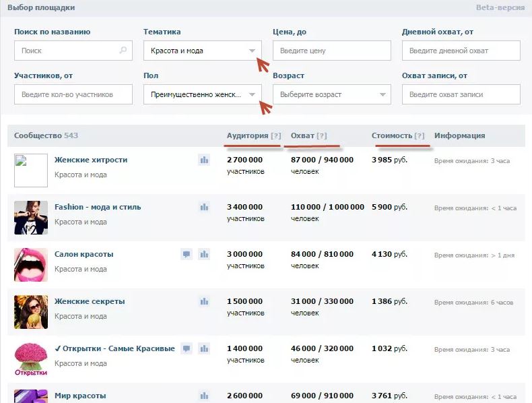Open statistics icon for Мир красоты
The height and width of the screenshot is (403, 532).
coord(204,396)
